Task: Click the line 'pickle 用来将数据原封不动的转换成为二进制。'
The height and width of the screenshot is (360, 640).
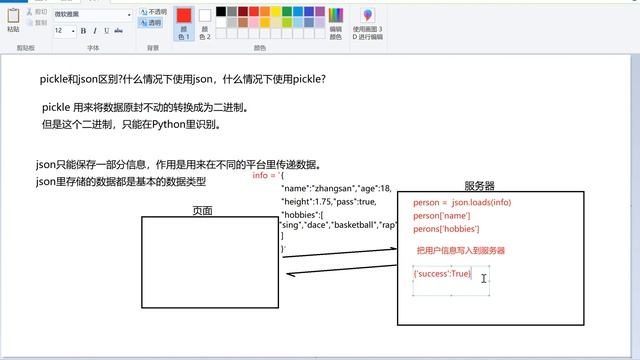Action: pyautogui.click(x=145, y=108)
